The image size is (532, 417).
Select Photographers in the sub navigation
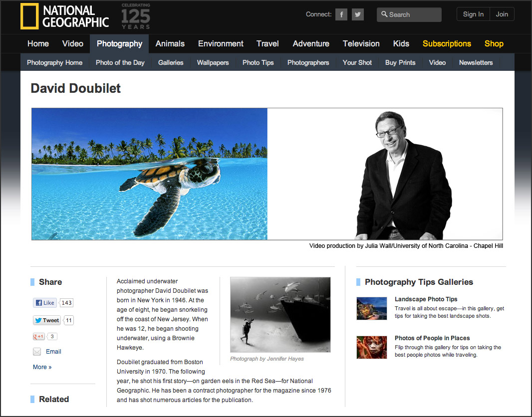(308, 63)
